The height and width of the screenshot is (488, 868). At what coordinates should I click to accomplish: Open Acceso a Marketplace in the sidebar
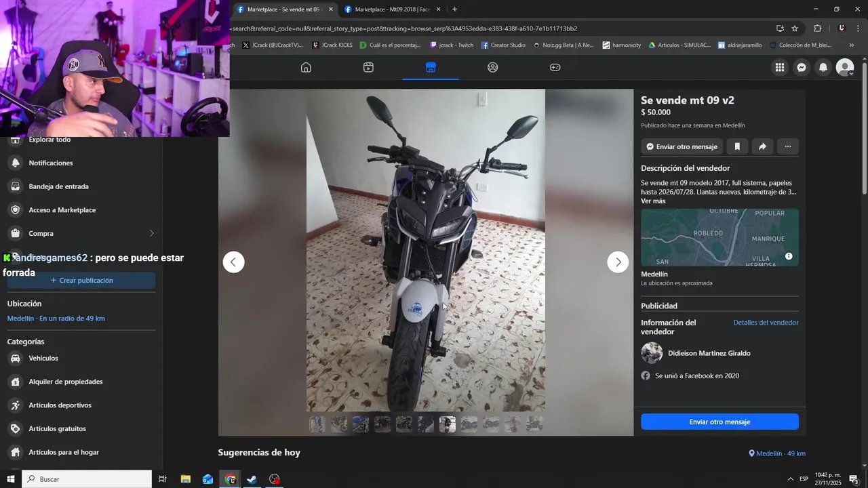(x=81, y=210)
